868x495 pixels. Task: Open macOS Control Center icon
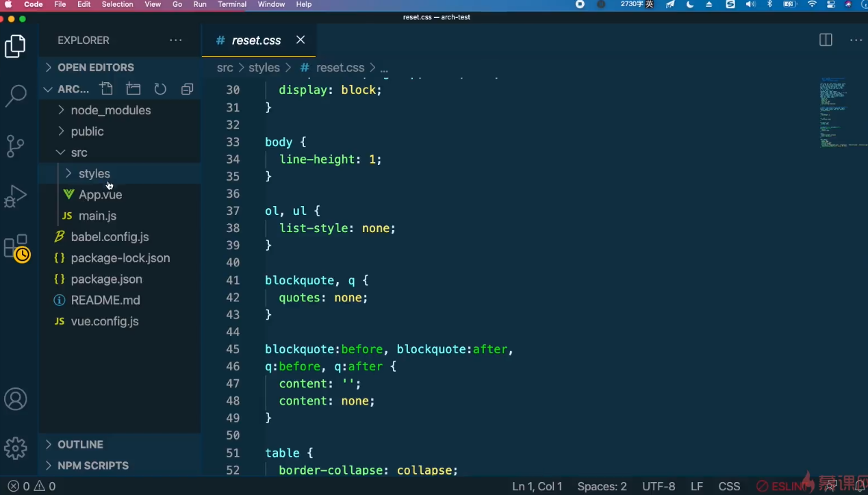coord(831,4)
